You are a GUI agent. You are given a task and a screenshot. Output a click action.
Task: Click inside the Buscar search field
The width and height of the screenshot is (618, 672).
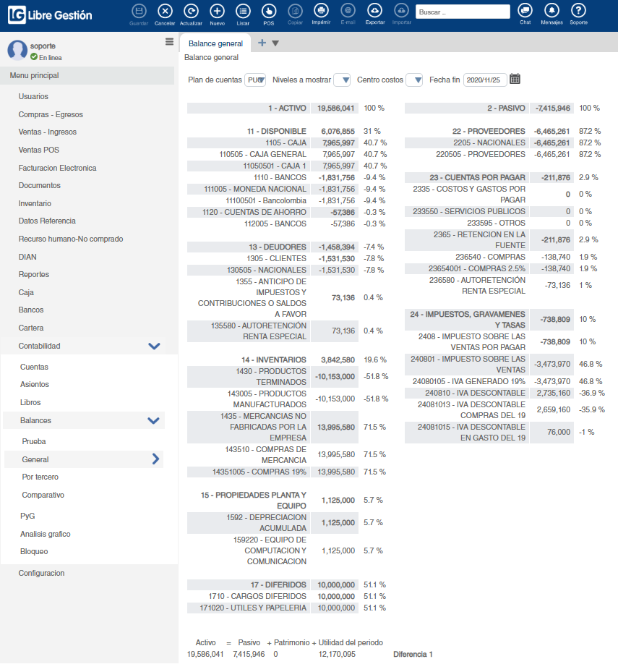click(463, 12)
